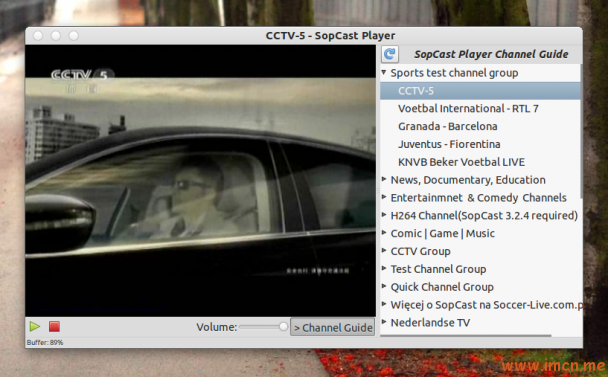
Task: Collapse the Sports test channel group
Action: click(383, 72)
